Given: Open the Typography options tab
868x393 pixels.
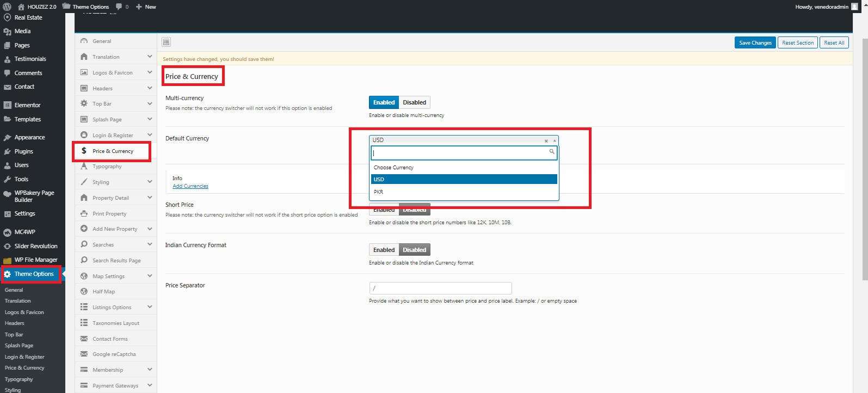Looking at the screenshot, I should point(115,167).
